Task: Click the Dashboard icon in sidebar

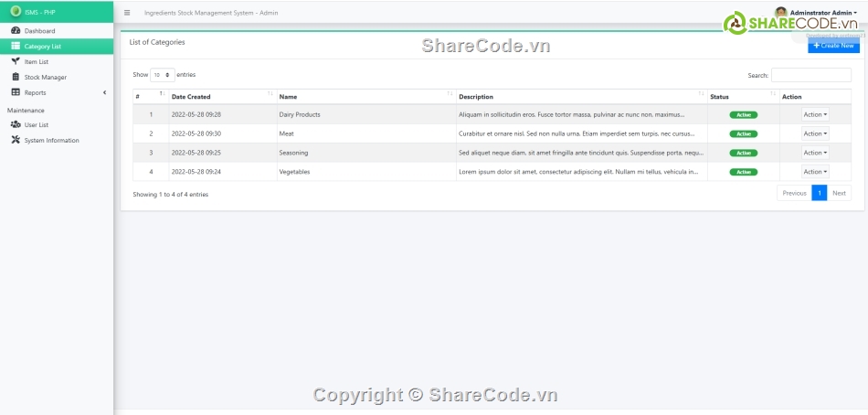Action: 16,31
